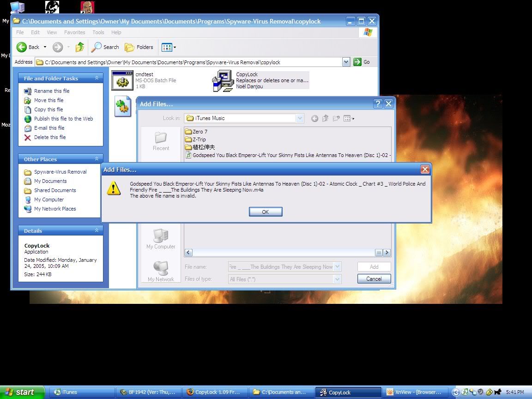Viewport: 532px width, 399px height.
Task: Select the 植松伸夫 folder
Action: point(200,147)
